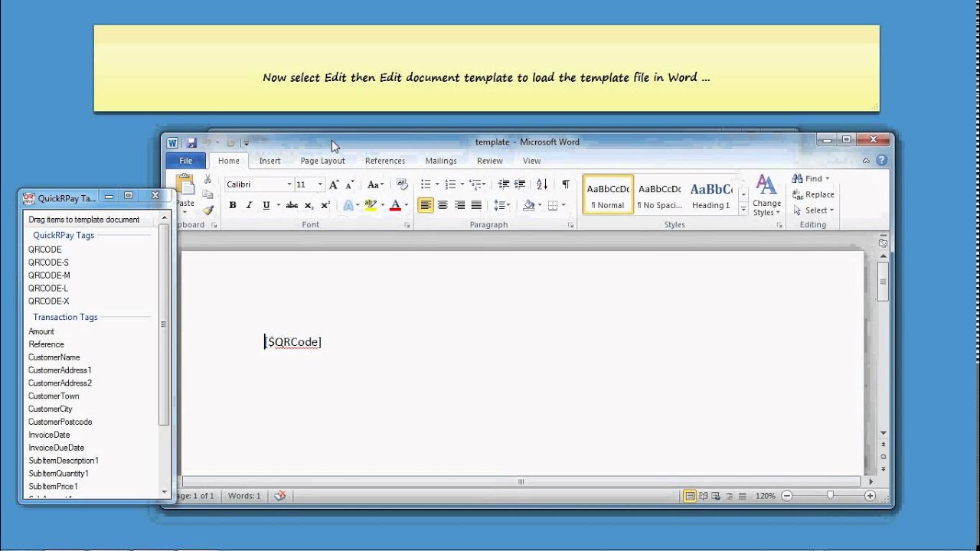Click the Clear Formatting icon

[403, 184]
